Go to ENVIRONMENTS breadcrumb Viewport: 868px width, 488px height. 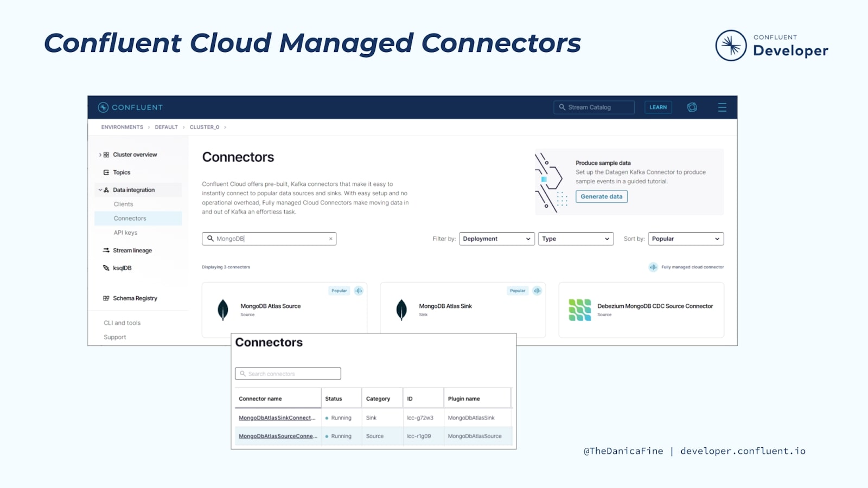coord(122,127)
